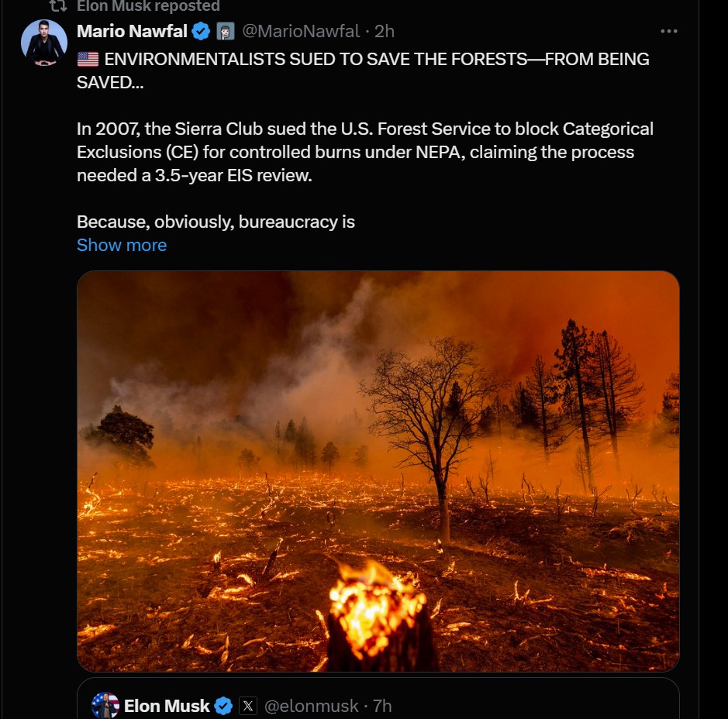Open the three-dot More options menu

[668, 32]
